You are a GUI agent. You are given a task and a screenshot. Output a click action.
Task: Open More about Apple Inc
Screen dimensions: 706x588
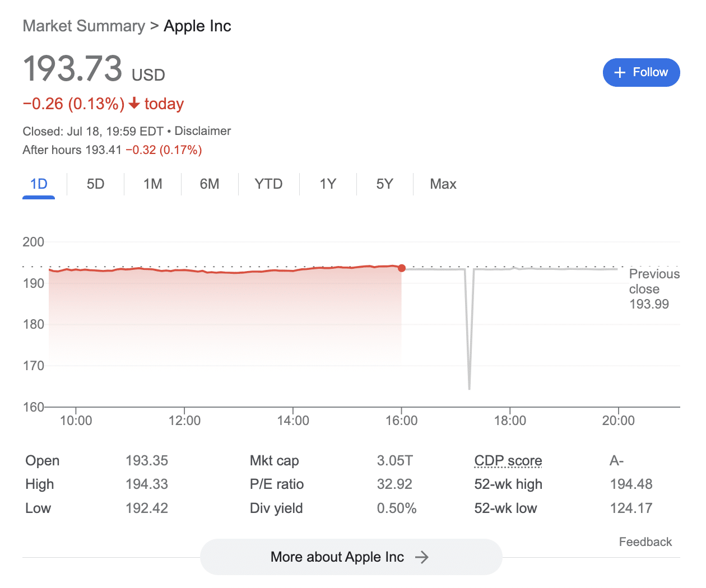[x=351, y=557]
